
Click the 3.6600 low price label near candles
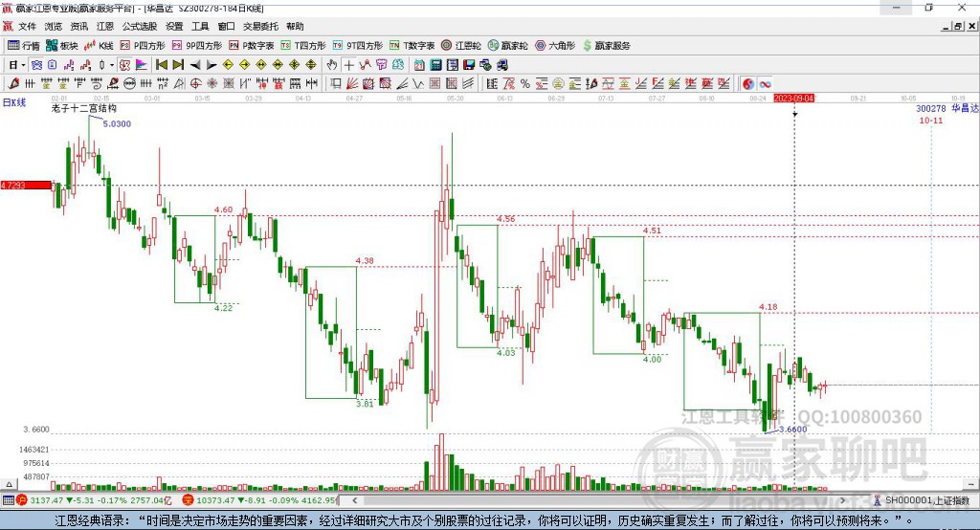(793, 429)
